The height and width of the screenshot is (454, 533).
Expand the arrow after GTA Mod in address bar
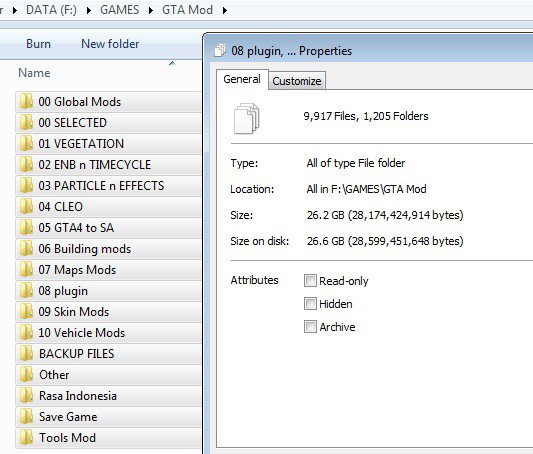[225, 10]
